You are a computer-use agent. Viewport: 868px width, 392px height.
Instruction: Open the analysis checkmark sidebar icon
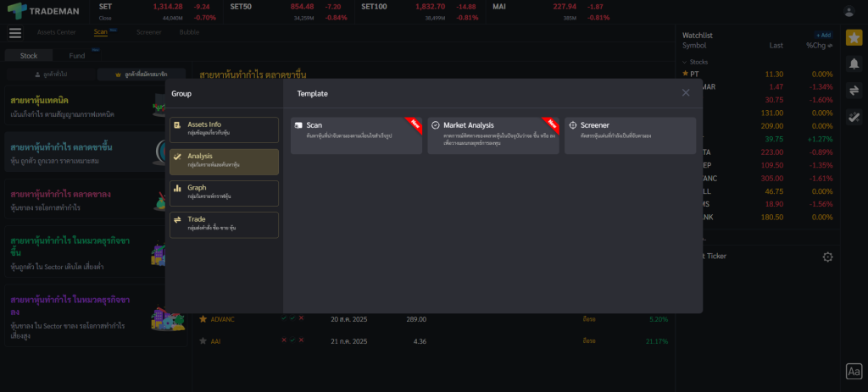[x=854, y=117]
